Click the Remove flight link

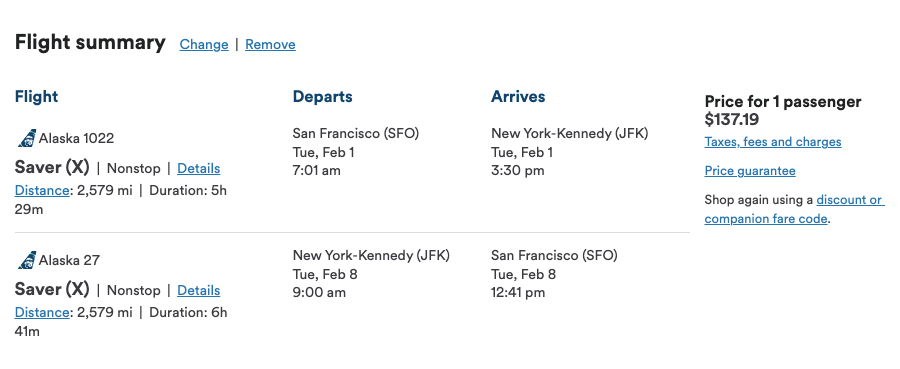pyautogui.click(x=270, y=44)
